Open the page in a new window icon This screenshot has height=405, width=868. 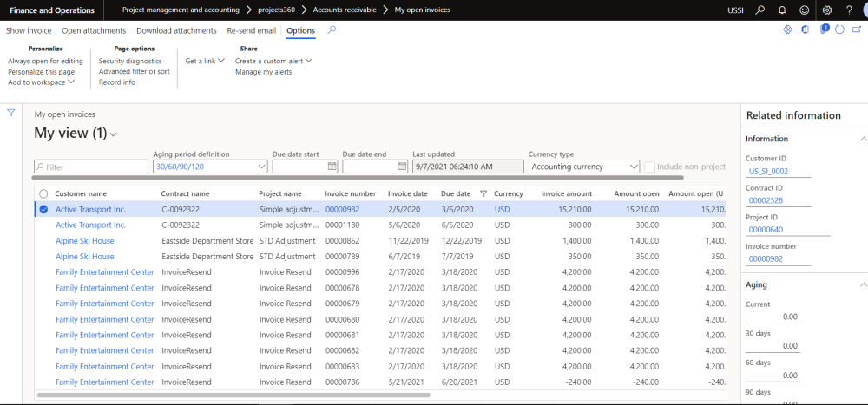pyautogui.click(x=855, y=30)
